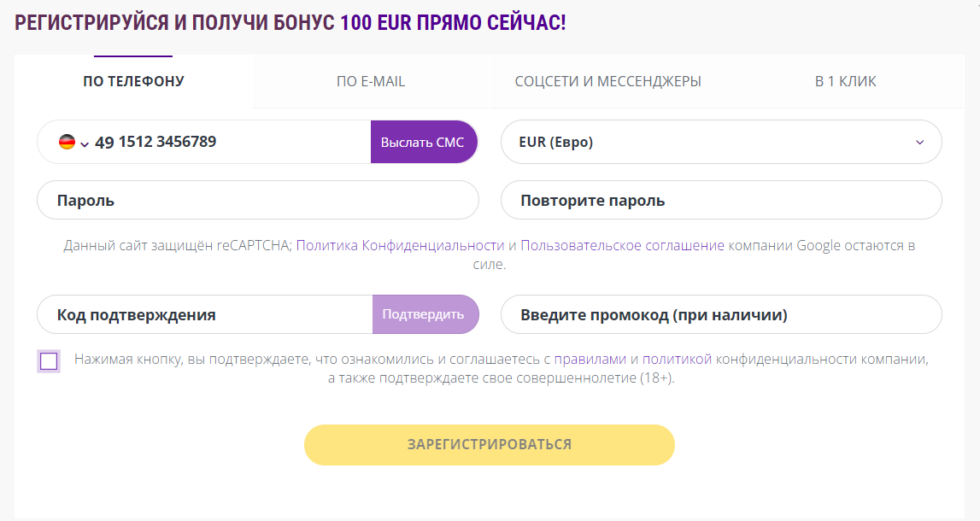Click the registration bonus 100 EUR heading
980x521 pixels.
pos(290,23)
